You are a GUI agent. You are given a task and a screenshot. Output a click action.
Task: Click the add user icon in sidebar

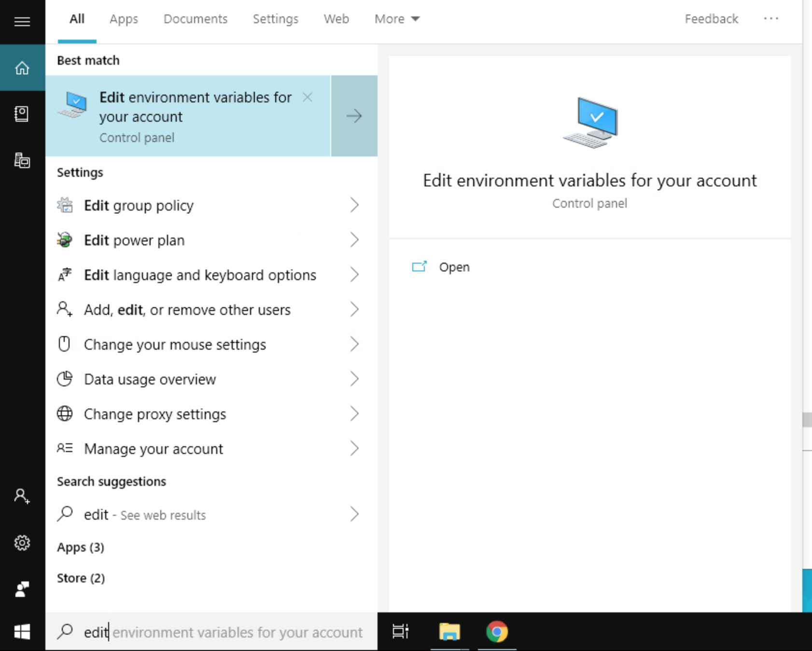pyautogui.click(x=22, y=496)
